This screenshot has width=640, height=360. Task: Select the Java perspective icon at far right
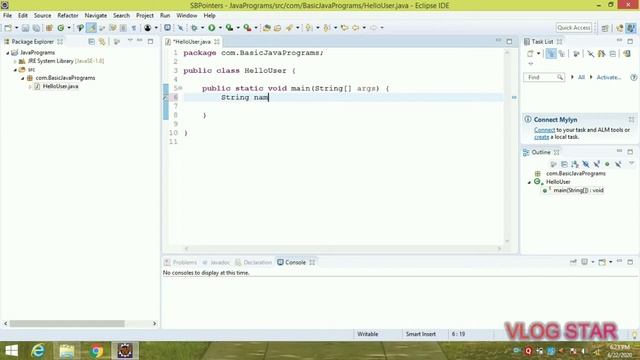click(x=631, y=28)
